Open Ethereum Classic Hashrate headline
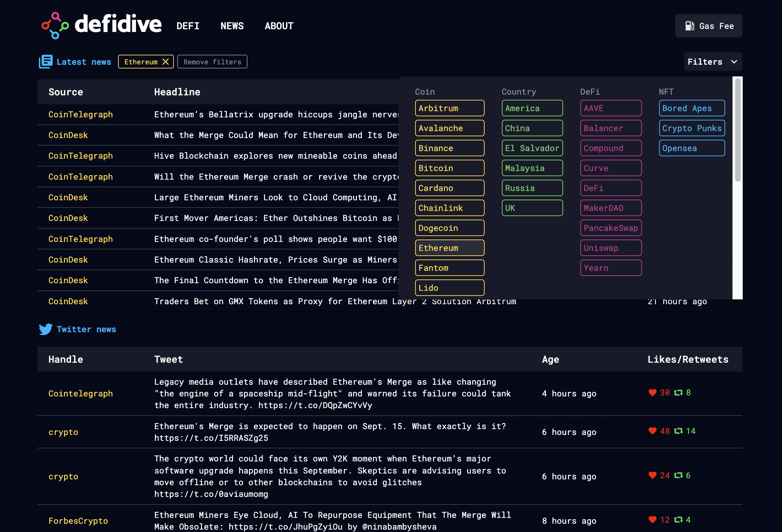782x532 pixels. click(276, 260)
